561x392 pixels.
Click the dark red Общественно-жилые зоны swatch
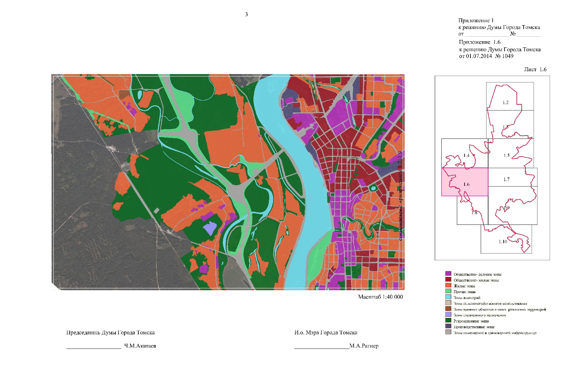click(x=448, y=280)
